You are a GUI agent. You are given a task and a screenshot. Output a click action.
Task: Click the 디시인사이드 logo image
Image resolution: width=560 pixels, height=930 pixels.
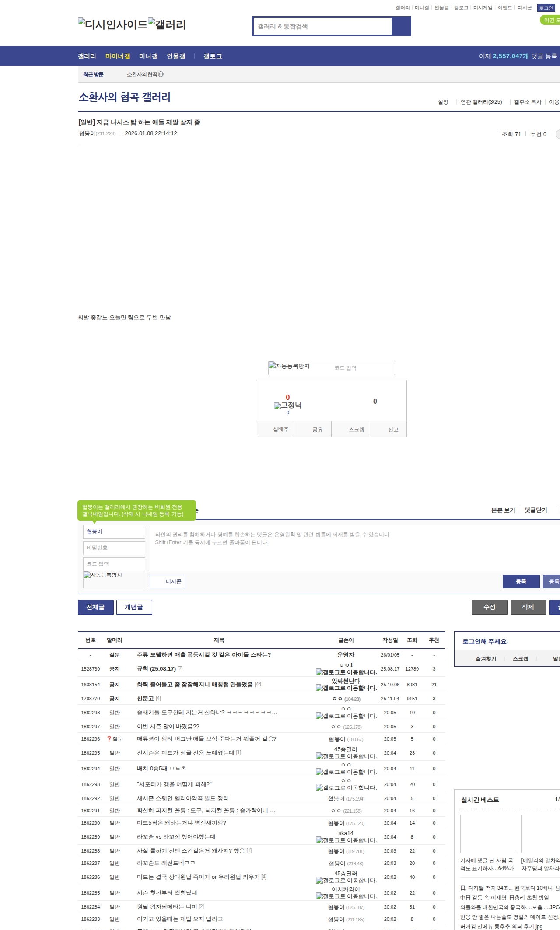(113, 24)
